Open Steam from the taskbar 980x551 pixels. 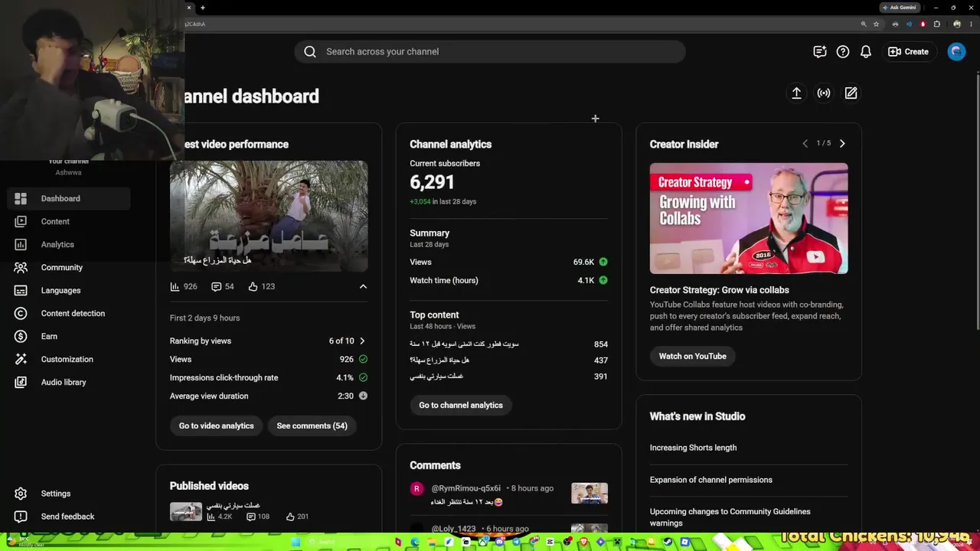click(668, 542)
